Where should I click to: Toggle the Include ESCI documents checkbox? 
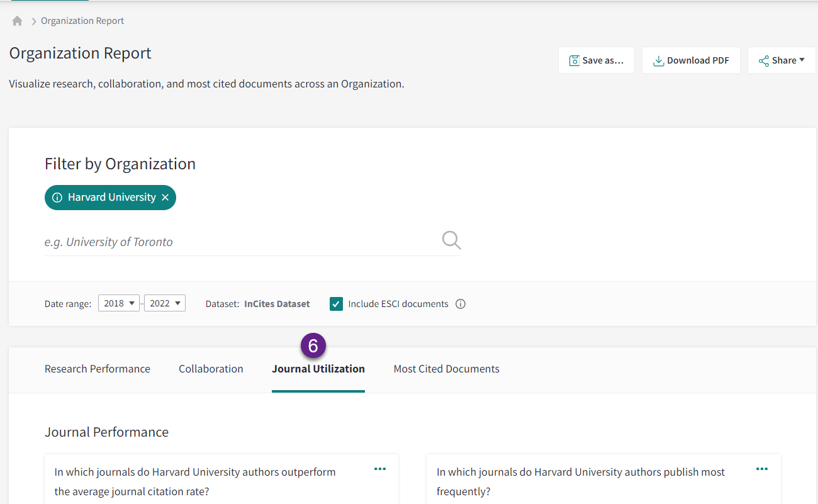[337, 304]
